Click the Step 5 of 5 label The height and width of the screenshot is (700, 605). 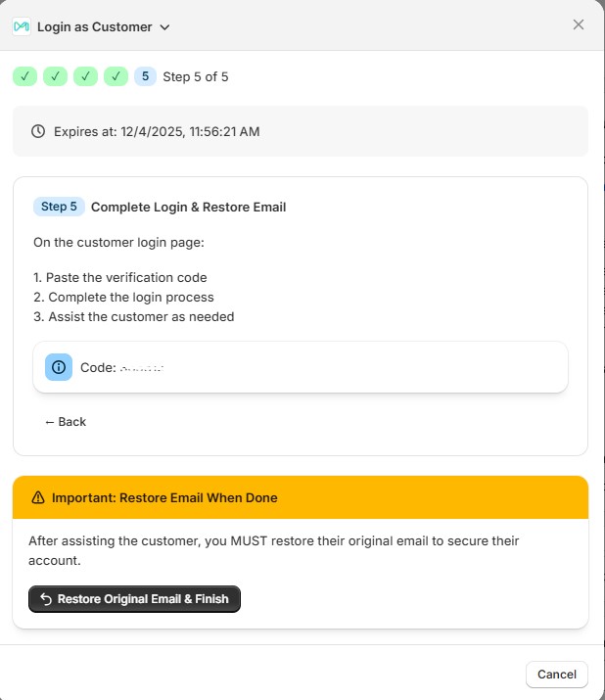(x=196, y=76)
